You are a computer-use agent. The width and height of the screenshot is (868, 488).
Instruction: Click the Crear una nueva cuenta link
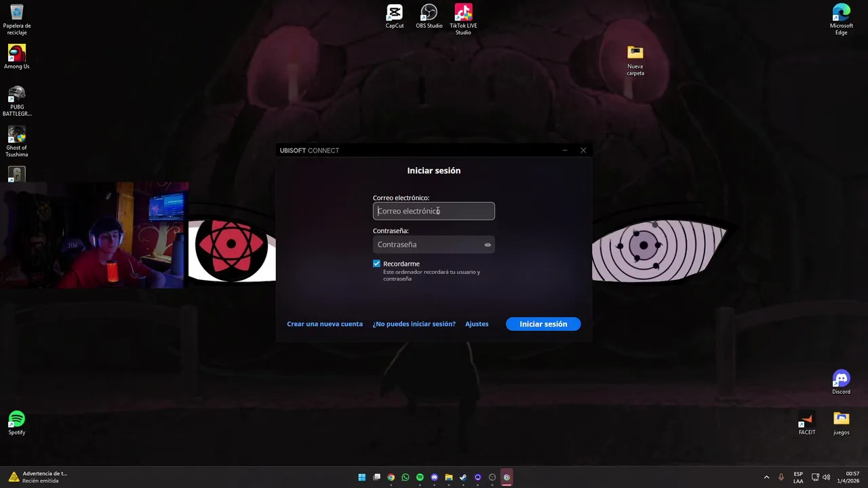(325, 324)
